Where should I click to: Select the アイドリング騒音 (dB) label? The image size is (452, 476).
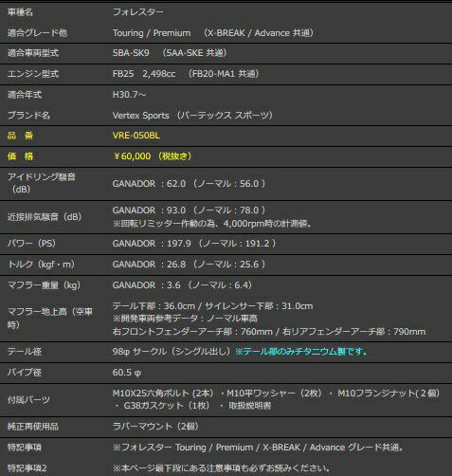point(42,183)
